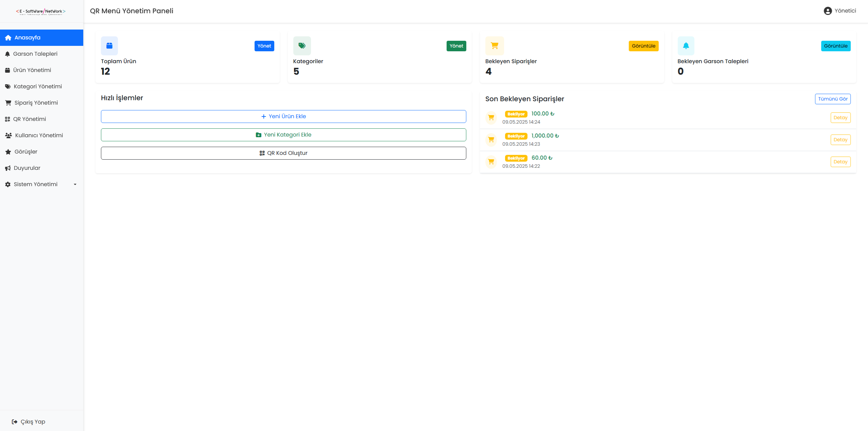Open Kullanıcı Yönetimi from sidebar
This screenshot has height=431, width=868.
[x=39, y=135]
